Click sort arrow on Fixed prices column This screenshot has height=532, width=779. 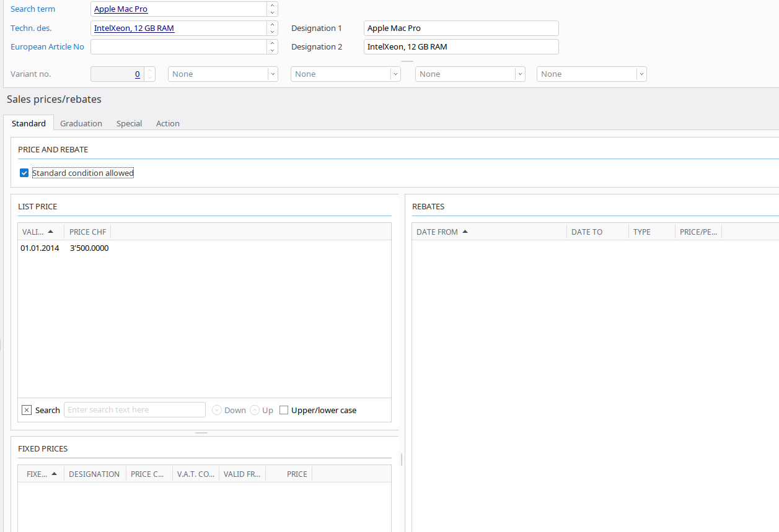[x=55, y=474]
